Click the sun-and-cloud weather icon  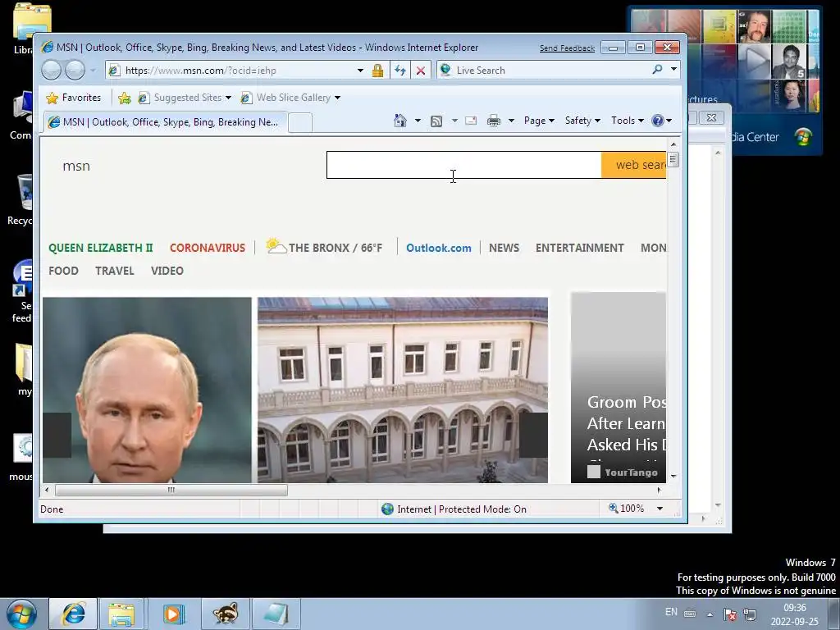pyautogui.click(x=276, y=246)
